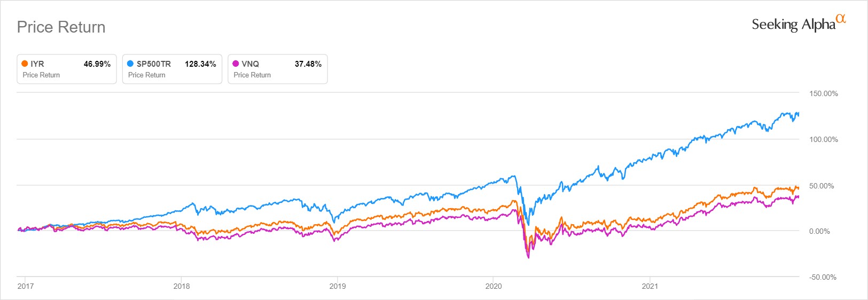
Task: Click the 2018 x-axis label
Action: [x=182, y=286]
